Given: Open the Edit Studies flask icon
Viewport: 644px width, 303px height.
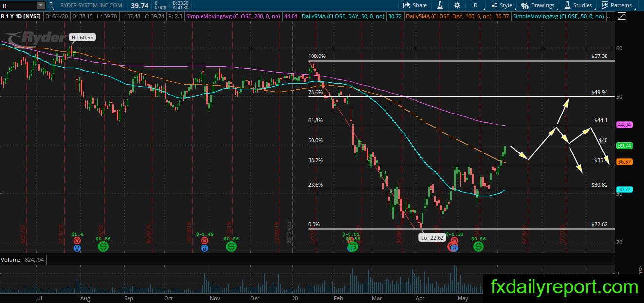Looking at the screenshot, I should pos(440,5).
